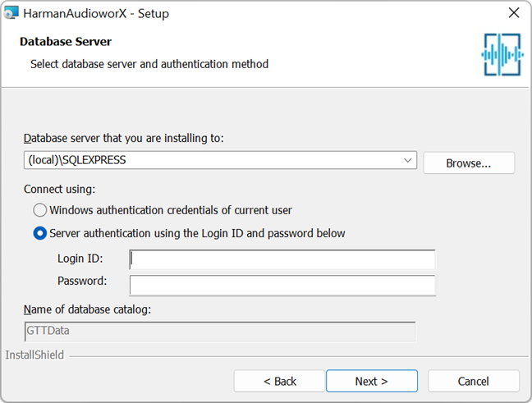Close the HarmanAudioworX Setup window
This screenshot has height=403, width=532.
pos(514,13)
